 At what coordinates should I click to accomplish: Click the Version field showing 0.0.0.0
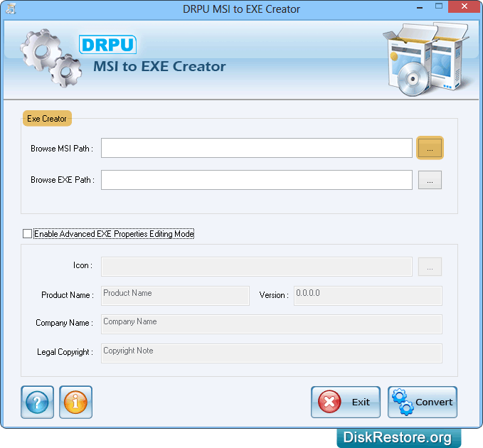pyautogui.click(x=368, y=296)
